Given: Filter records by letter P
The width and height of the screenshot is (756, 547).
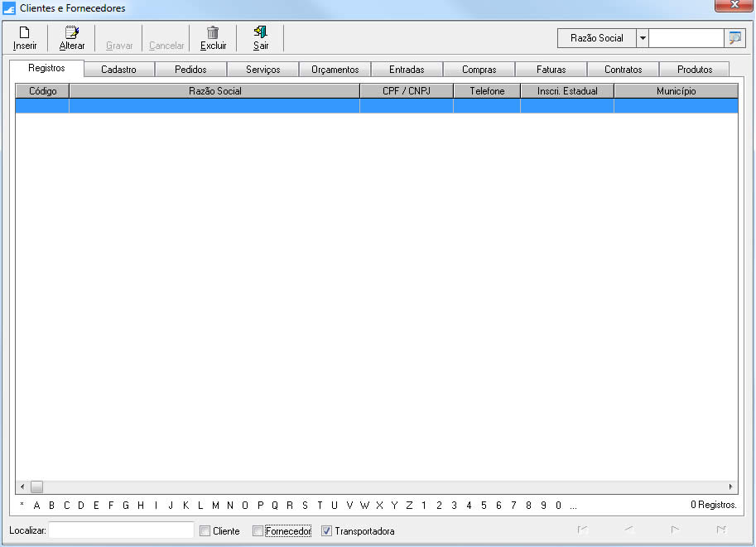Looking at the screenshot, I should pos(260,506).
